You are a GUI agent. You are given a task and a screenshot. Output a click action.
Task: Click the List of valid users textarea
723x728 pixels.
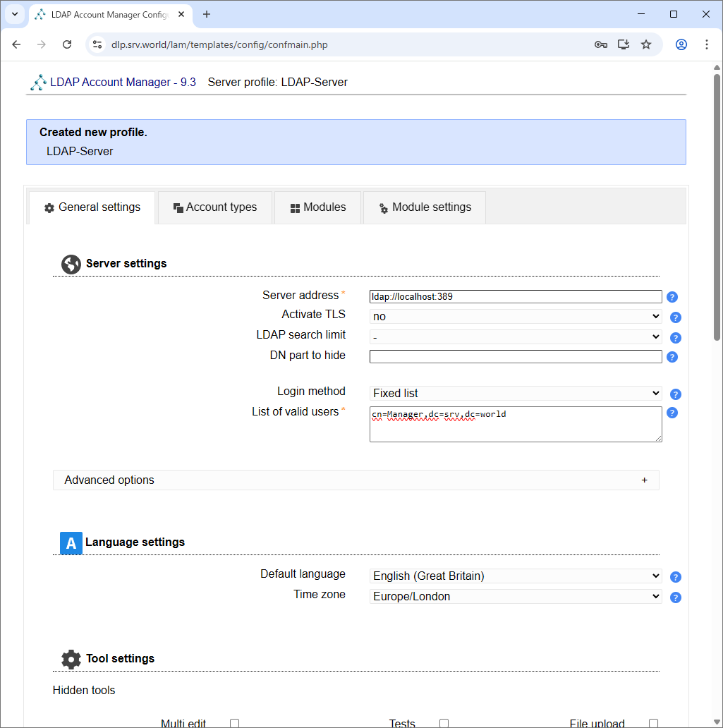pyautogui.click(x=516, y=425)
